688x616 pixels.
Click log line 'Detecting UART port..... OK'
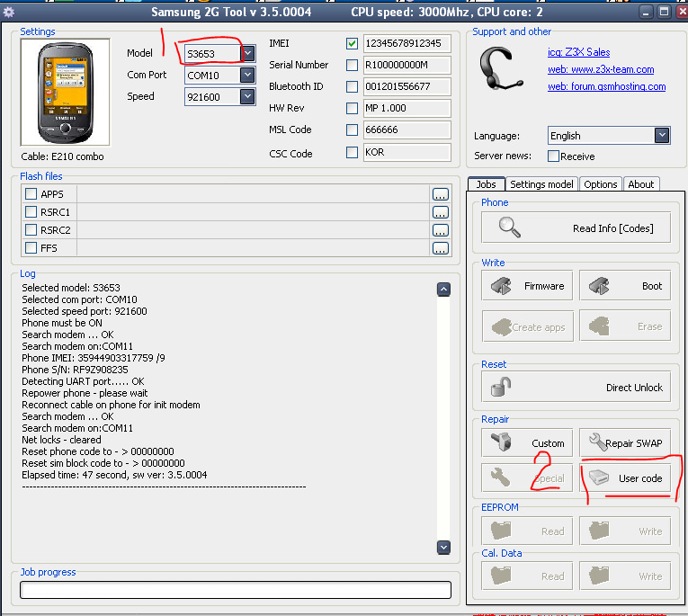83,381
